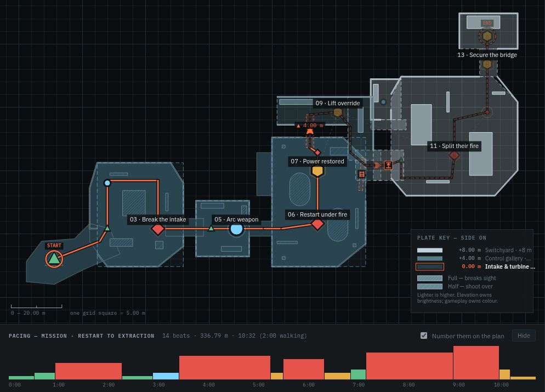545x392 pixels.
Task: Click the '13 · Secure the bridge' label
Action: [487, 55]
